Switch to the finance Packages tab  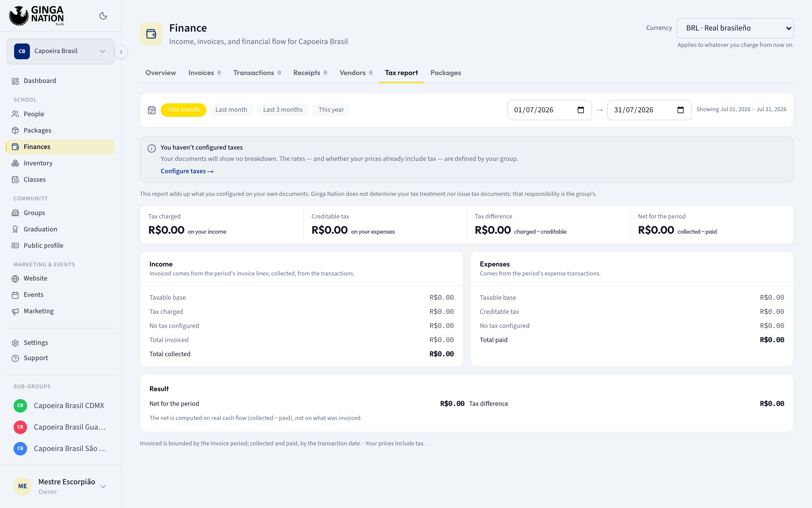(x=445, y=73)
